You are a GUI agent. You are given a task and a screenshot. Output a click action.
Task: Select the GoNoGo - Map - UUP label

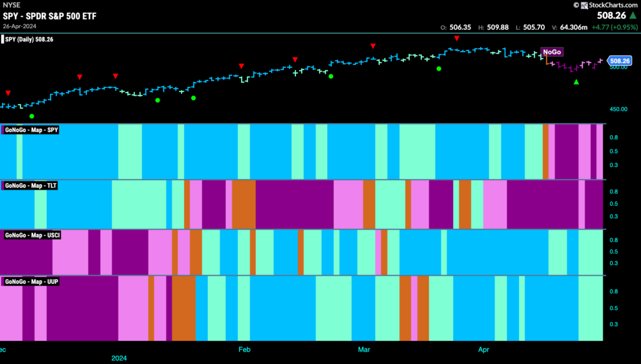[x=31, y=281]
